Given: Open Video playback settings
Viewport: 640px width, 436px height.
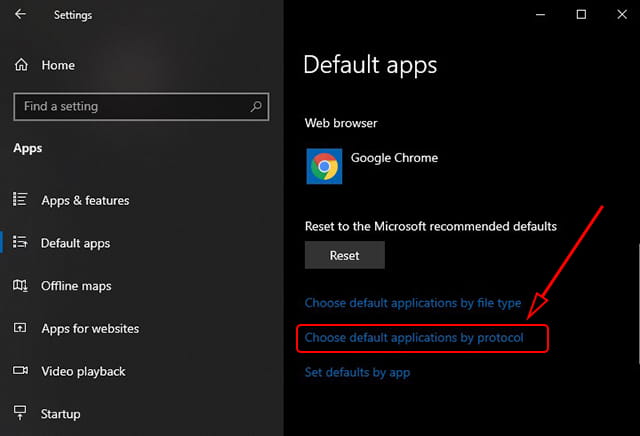Looking at the screenshot, I should click(83, 371).
